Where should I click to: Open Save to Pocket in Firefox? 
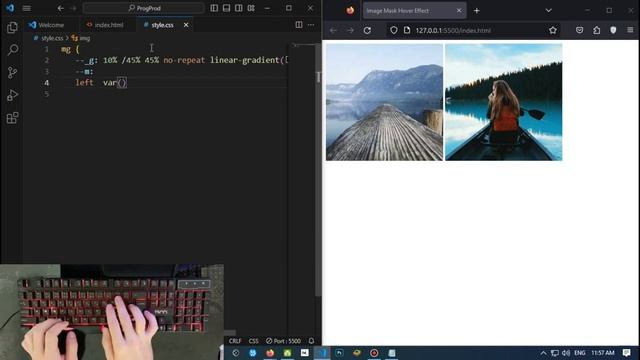coord(579,30)
